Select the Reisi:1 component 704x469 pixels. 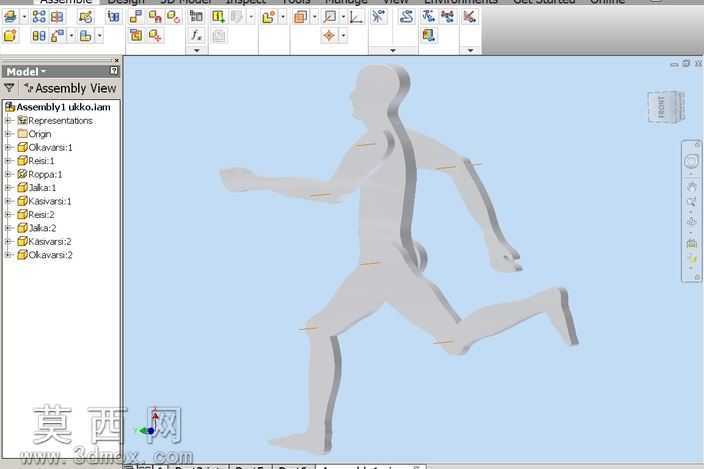coord(36,161)
